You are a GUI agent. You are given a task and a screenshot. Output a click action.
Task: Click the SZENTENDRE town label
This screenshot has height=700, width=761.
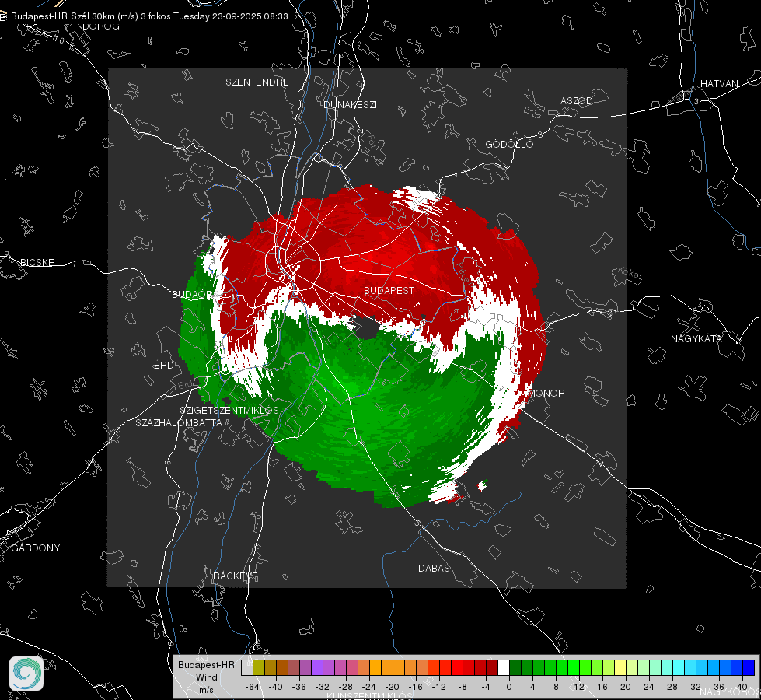click(x=257, y=82)
